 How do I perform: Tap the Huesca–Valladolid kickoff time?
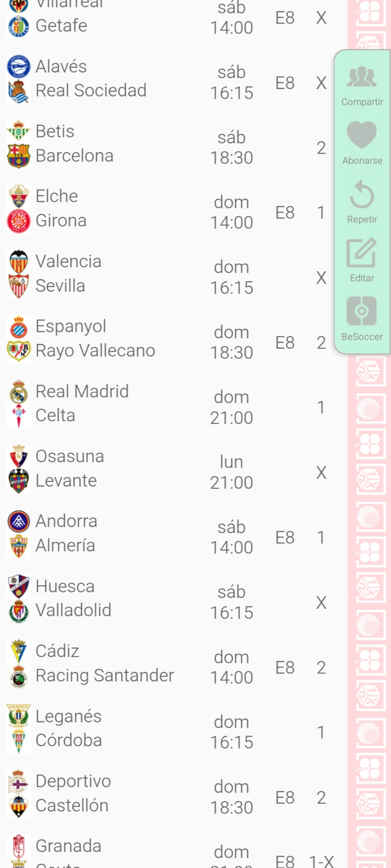click(x=232, y=603)
